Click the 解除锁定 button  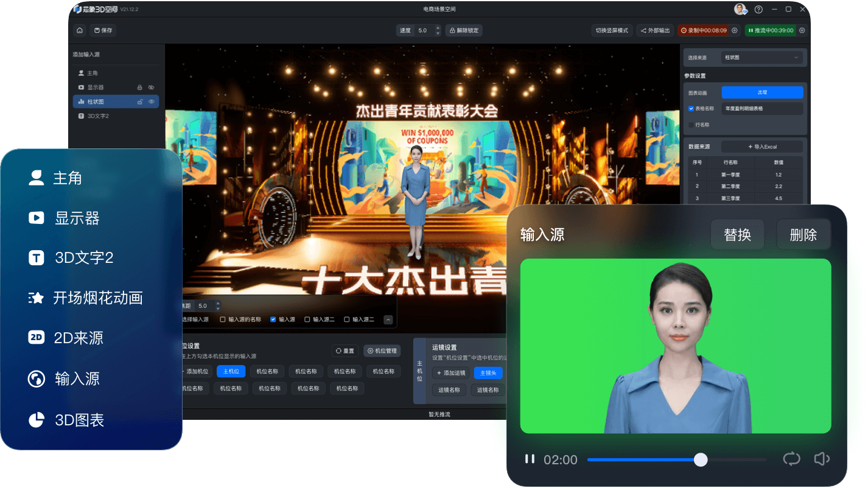pos(464,30)
